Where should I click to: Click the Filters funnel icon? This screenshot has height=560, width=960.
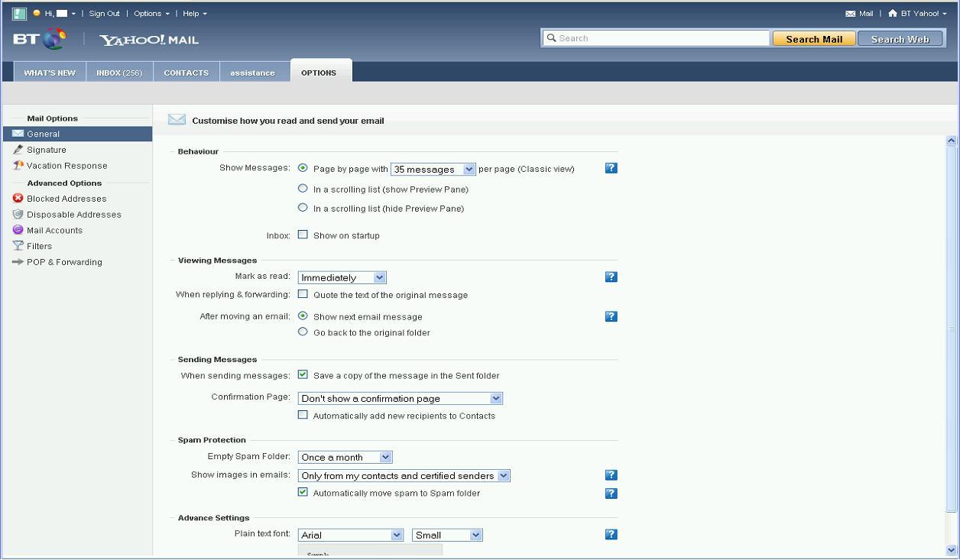(x=18, y=246)
